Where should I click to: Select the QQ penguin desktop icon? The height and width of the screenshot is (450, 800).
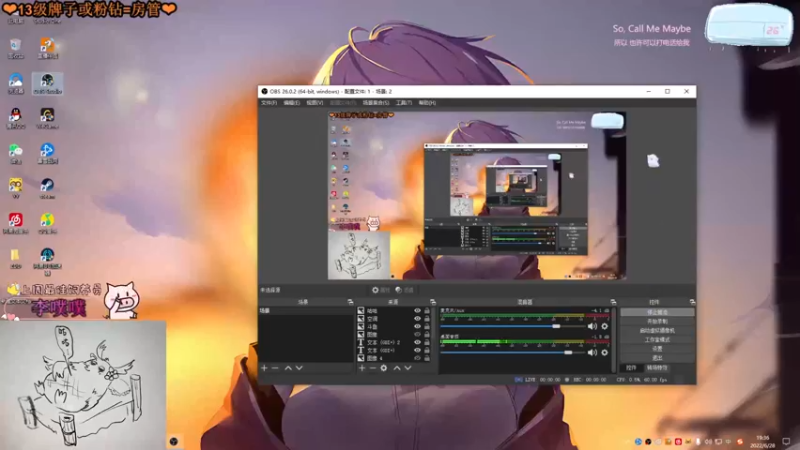coord(15,118)
